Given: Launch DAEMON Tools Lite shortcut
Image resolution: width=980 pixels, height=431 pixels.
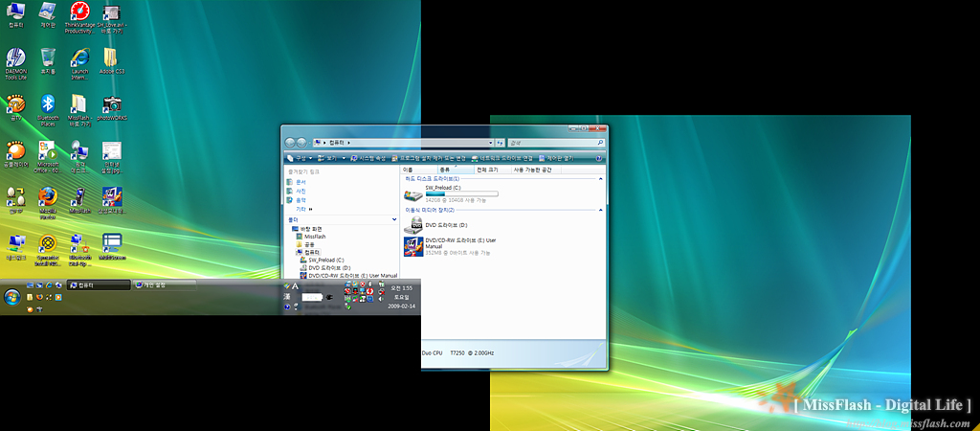Looking at the screenshot, I should point(15,64).
